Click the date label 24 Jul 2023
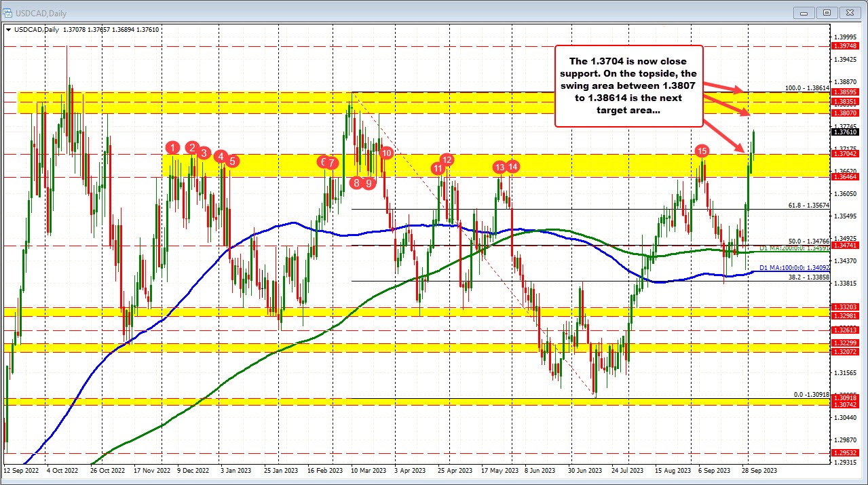The width and height of the screenshot is (868, 485). pyautogui.click(x=628, y=469)
